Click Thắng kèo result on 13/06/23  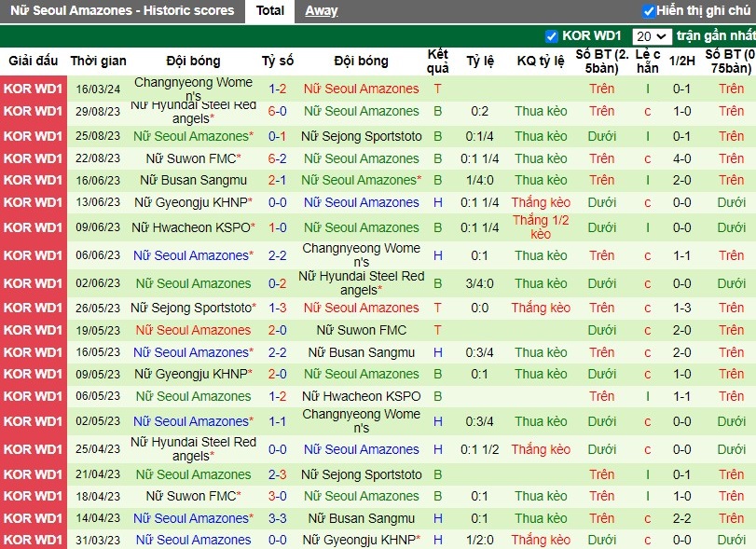[x=541, y=202]
